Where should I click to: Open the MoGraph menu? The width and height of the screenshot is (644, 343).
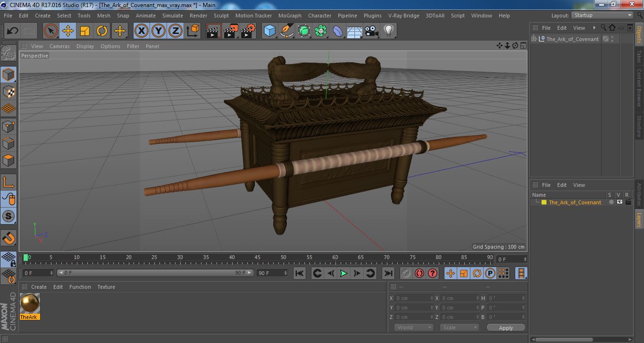[290, 16]
